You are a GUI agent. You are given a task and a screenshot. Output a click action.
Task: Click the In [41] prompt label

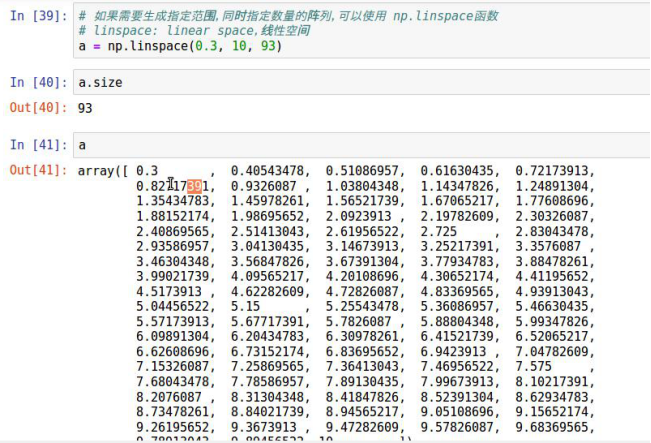(x=39, y=145)
